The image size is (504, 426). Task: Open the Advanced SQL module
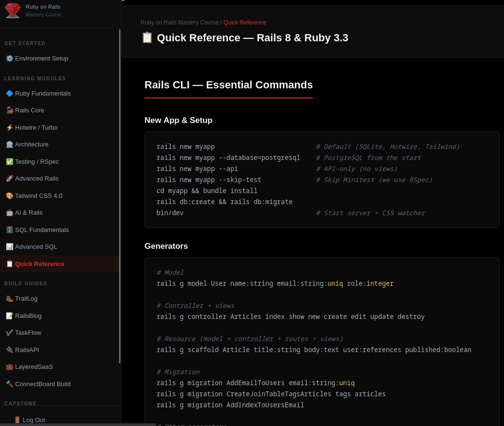(60, 246)
